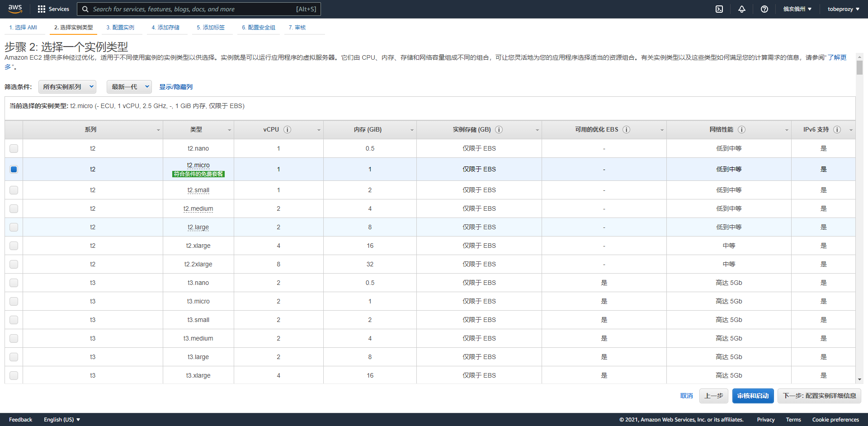Select the t3.small row checkbox
868x426 pixels.
tap(14, 320)
